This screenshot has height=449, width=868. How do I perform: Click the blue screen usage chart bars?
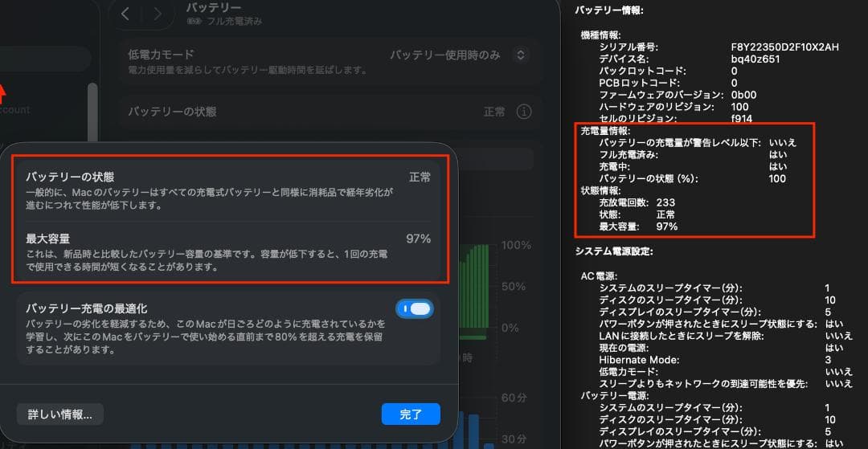coord(474,430)
